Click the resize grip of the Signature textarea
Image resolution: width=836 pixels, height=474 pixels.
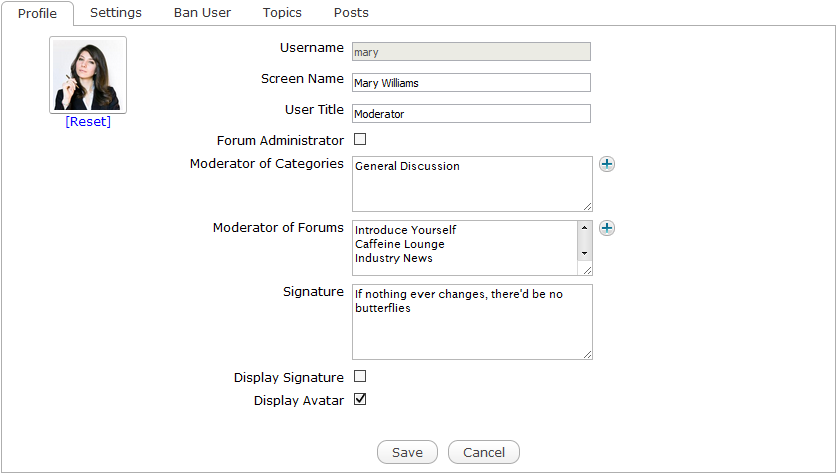coord(587,354)
